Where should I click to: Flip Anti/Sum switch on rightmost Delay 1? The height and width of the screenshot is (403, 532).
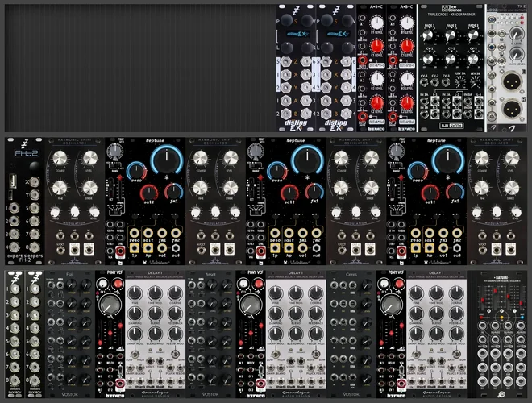(457, 354)
